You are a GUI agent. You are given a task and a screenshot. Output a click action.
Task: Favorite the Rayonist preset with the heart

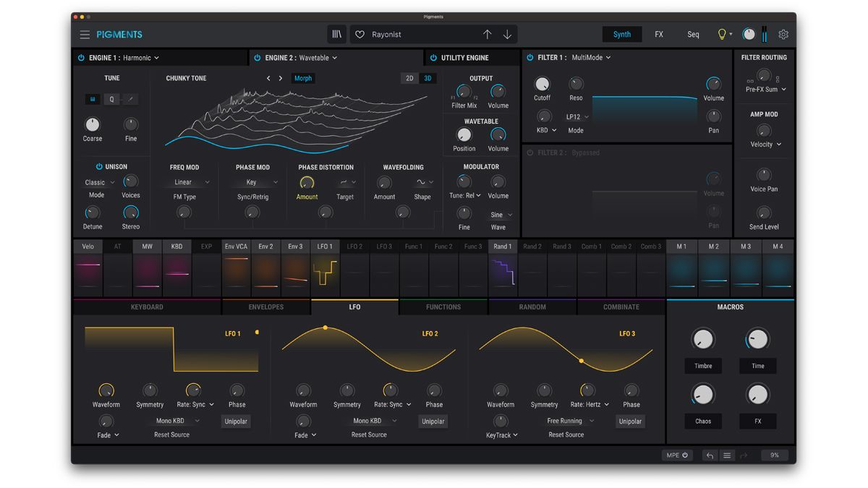[359, 35]
